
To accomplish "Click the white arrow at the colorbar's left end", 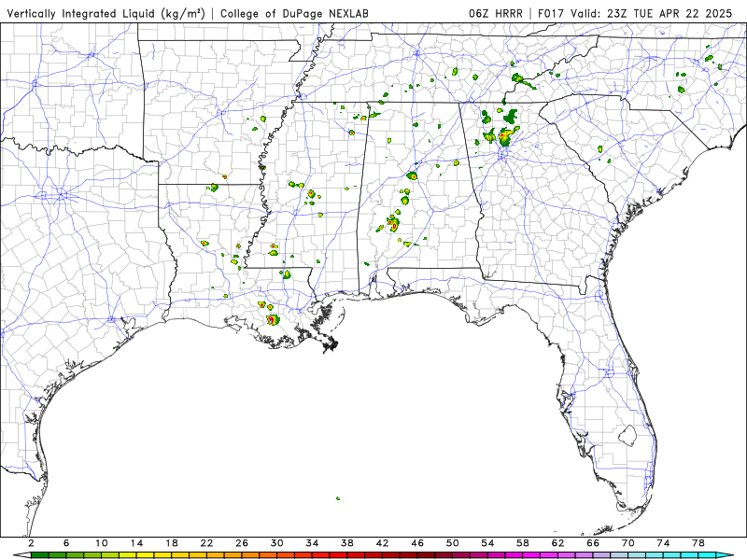I will pyautogui.click(x=21, y=555).
